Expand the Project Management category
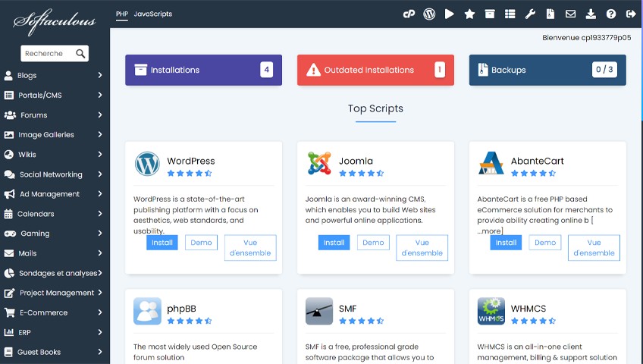Screen dimensions: 643x364 tap(53, 293)
